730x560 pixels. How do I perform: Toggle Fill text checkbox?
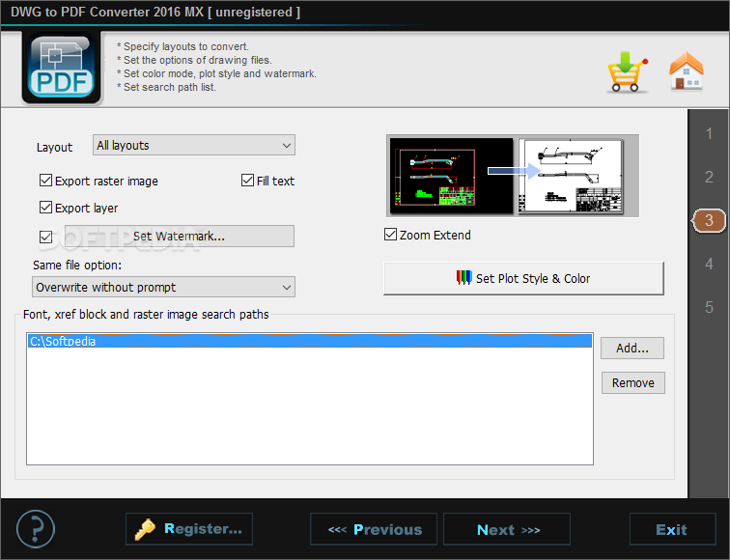(247, 181)
